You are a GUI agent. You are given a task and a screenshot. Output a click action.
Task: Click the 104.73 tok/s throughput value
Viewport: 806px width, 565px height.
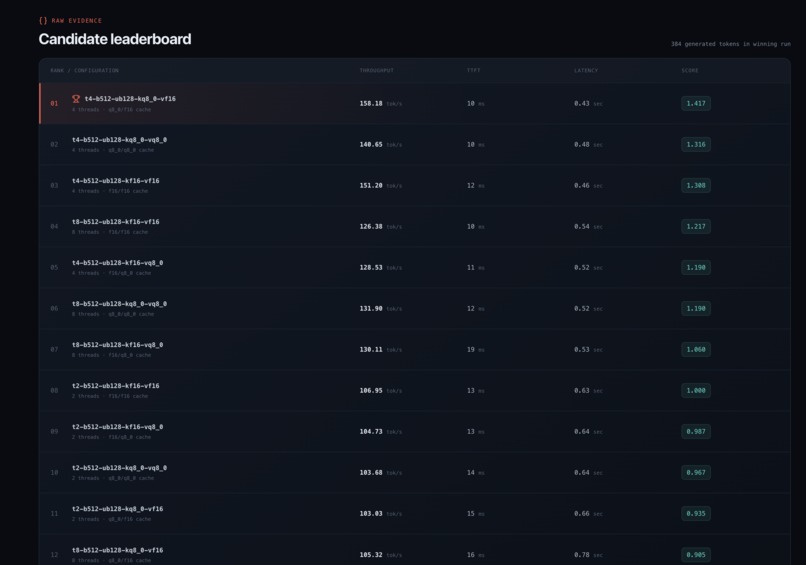(x=381, y=432)
